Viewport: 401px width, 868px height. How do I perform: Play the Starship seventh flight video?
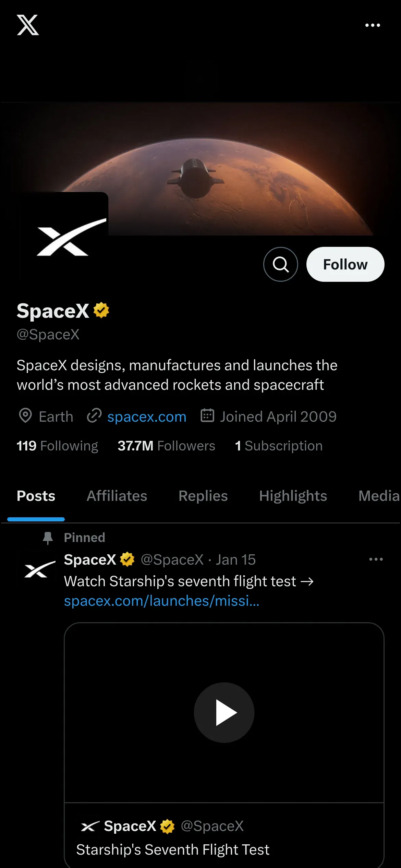(x=224, y=712)
